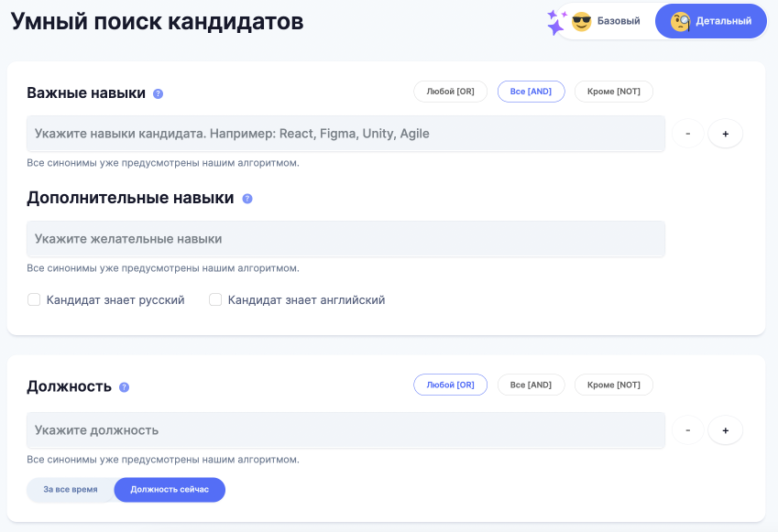The height and width of the screenshot is (532, 778).
Task: Switch to Детальный search mode
Action: 711,21
